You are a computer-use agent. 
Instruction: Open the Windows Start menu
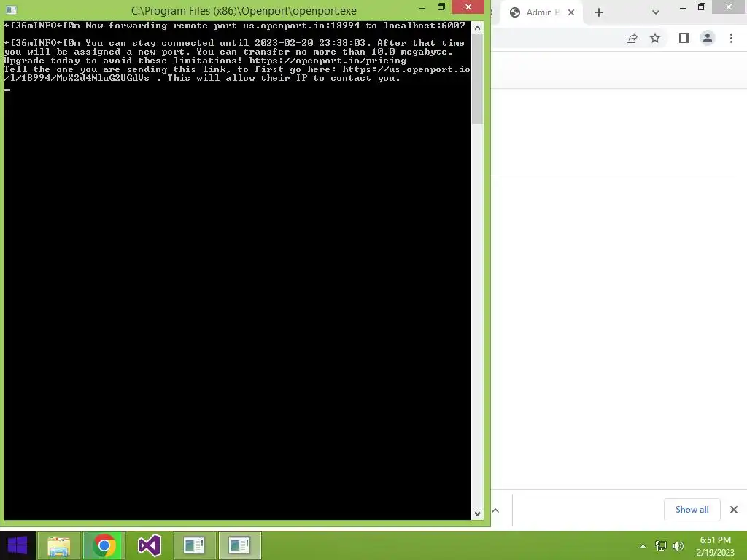[x=18, y=545]
